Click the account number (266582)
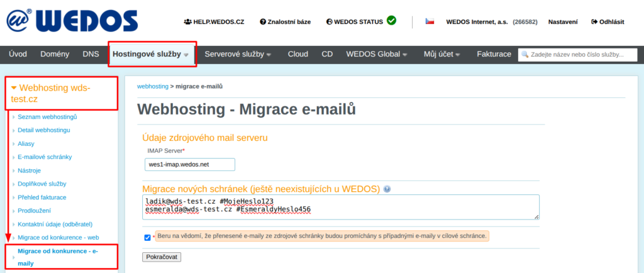The width and height of the screenshot is (644, 273). pos(525,22)
